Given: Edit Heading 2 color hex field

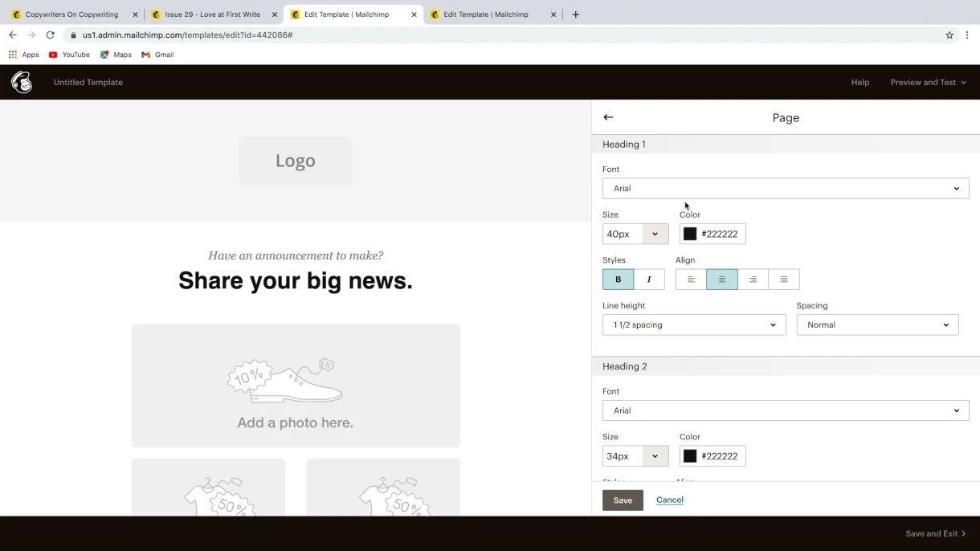Looking at the screenshot, I should coord(721,456).
